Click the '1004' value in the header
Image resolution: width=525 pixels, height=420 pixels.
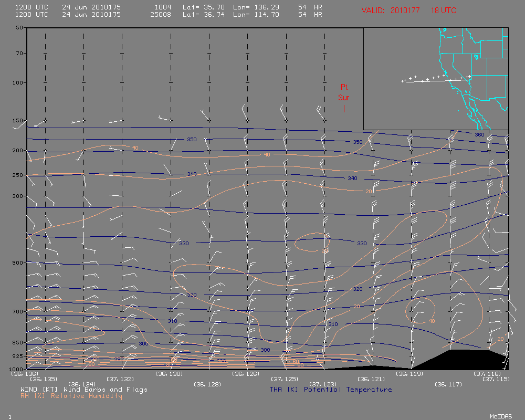pyautogui.click(x=163, y=7)
